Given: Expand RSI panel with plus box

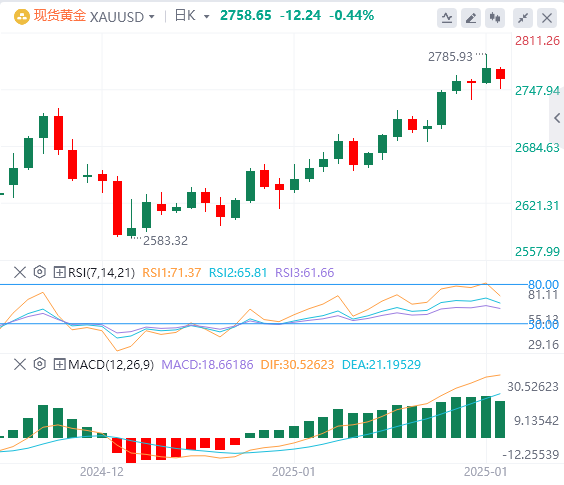Looking at the screenshot, I should pyautogui.click(x=59, y=272).
